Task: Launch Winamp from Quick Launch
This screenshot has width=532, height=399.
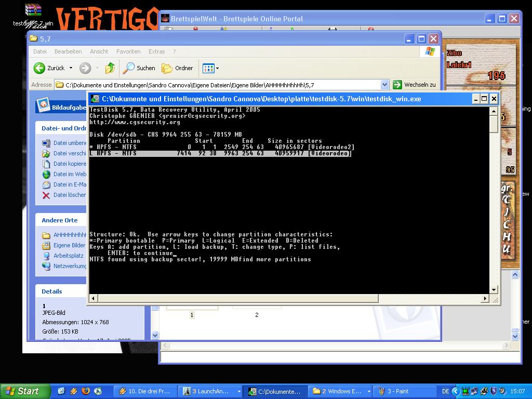Action: pyautogui.click(x=74, y=391)
